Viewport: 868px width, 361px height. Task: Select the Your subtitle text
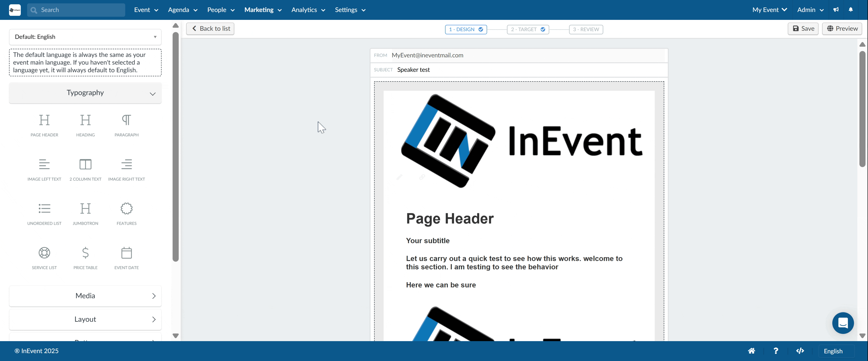pyautogui.click(x=428, y=240)
